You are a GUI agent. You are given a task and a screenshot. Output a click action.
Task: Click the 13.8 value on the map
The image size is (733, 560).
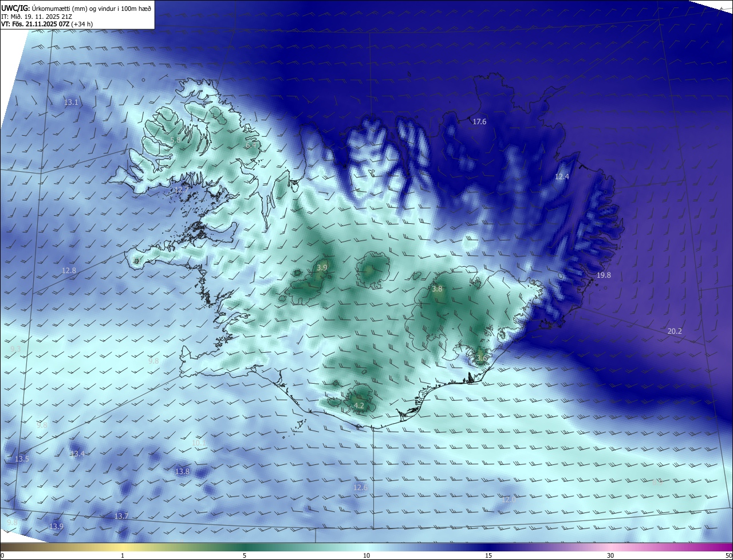182,472
